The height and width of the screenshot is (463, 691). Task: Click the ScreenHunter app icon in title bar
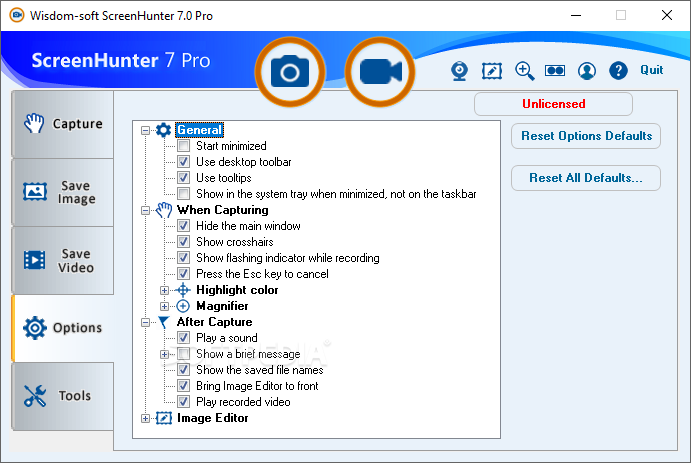[17, 15]
